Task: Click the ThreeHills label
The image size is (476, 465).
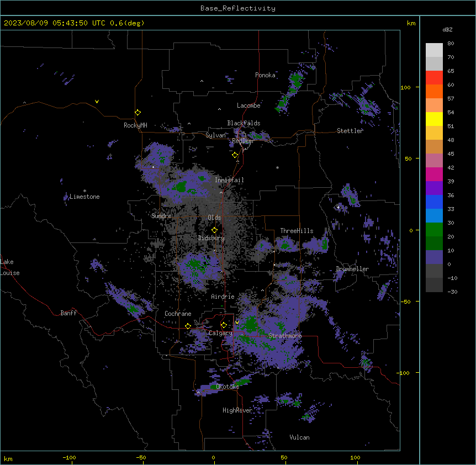Action: pos(297,231)
